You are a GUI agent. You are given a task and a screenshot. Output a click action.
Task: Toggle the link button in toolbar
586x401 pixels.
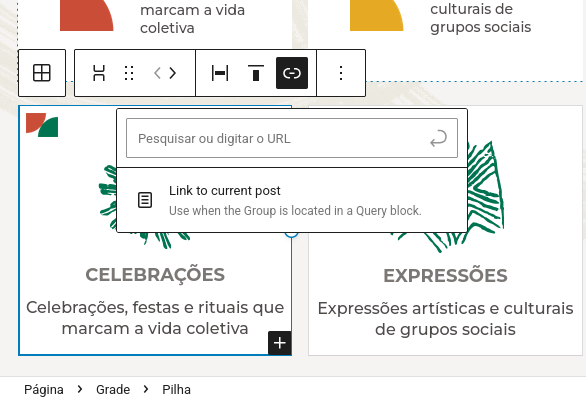pos(292,73)
